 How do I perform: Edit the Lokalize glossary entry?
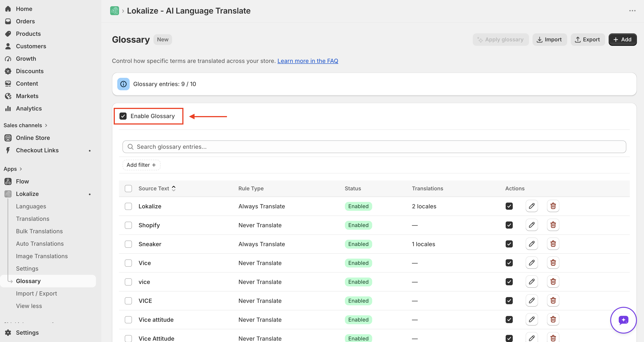(531, 206)
